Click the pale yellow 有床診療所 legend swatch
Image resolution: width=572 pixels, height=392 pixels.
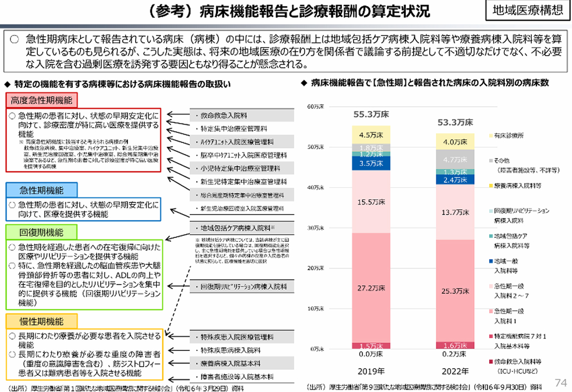(x=491, y=136)
